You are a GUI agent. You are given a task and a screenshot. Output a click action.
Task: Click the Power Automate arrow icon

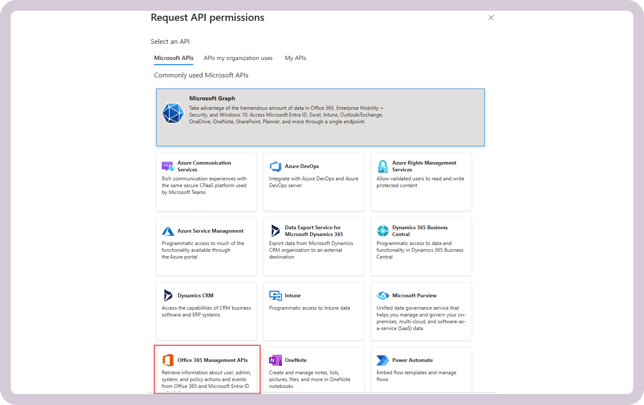[x=383, y=360]
